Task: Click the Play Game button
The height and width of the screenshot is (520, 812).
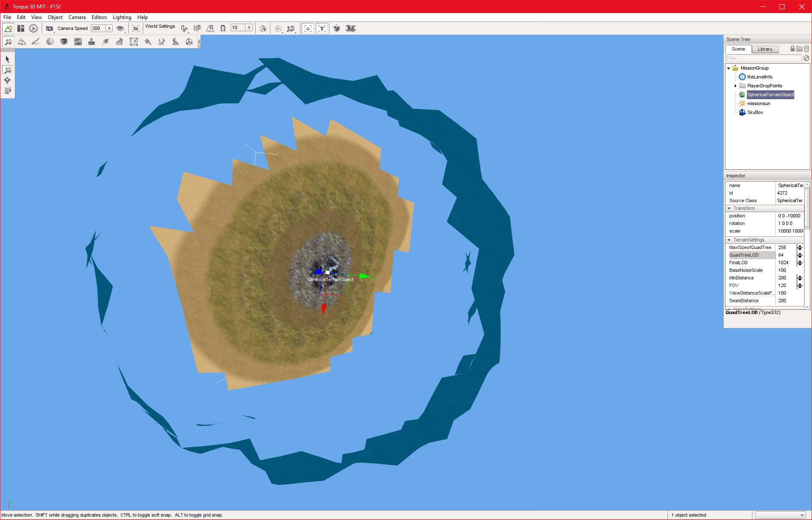Action: [x=33, y=28]
